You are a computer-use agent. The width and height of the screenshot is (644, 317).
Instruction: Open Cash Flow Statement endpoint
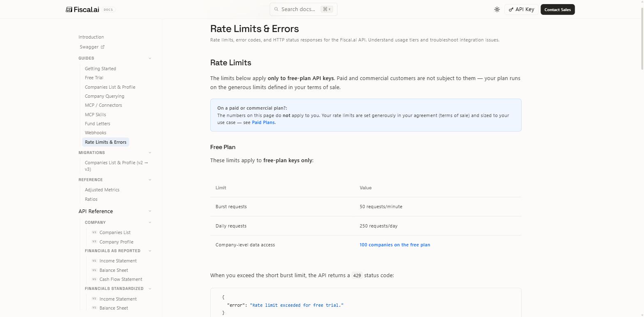click(117, 279)
